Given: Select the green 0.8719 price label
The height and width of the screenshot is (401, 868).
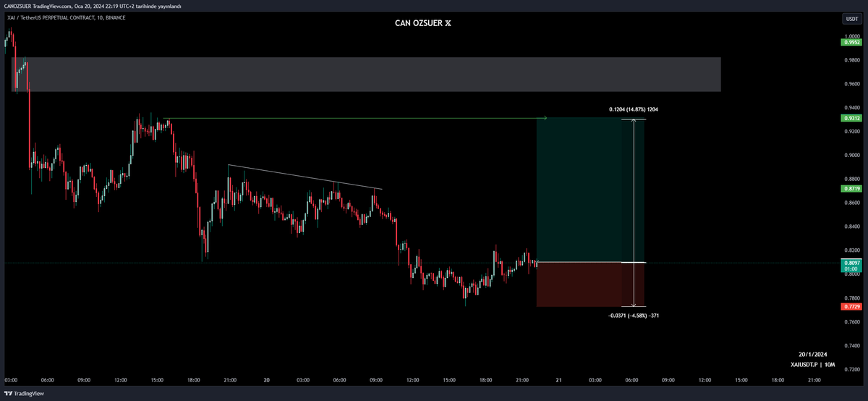Looking at the screenshot, I should (x=851, y=188).
